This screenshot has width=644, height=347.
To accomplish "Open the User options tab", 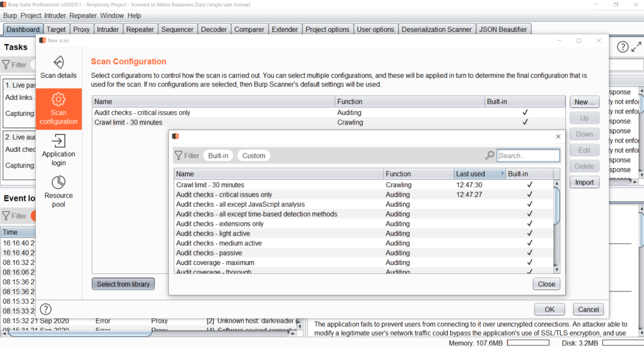I will [375, 30].
